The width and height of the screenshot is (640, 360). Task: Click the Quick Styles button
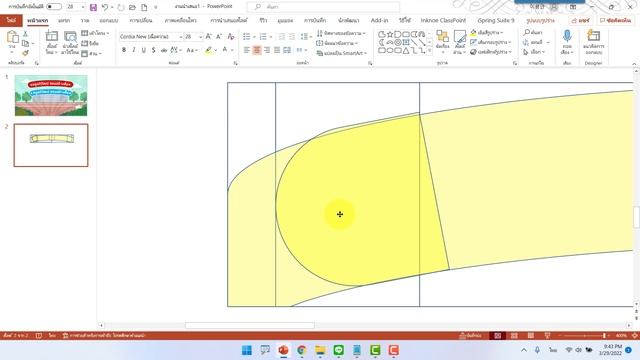(460, 42)
